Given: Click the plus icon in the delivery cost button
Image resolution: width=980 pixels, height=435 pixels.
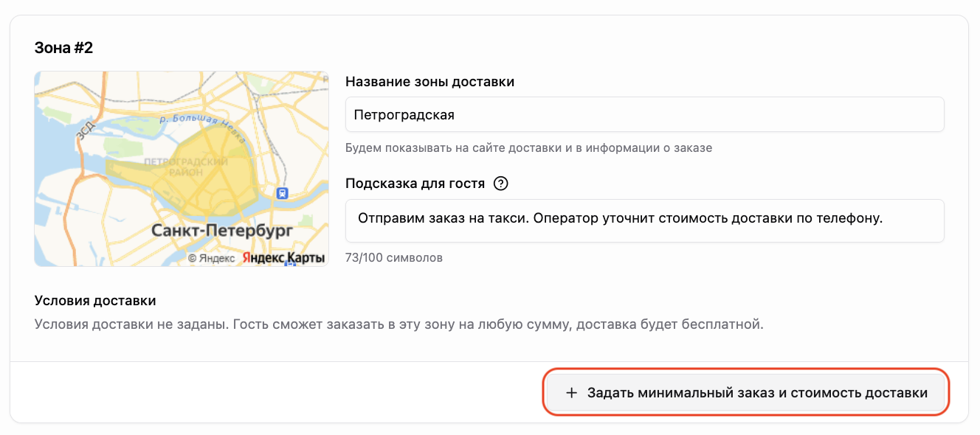Looking at the screenshot, I should (571, 393).
